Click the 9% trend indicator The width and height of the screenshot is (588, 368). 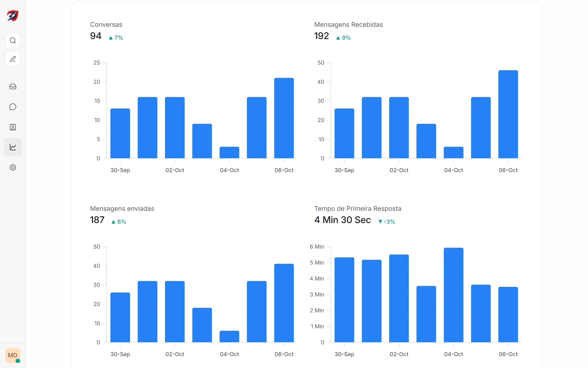(343, 38)
